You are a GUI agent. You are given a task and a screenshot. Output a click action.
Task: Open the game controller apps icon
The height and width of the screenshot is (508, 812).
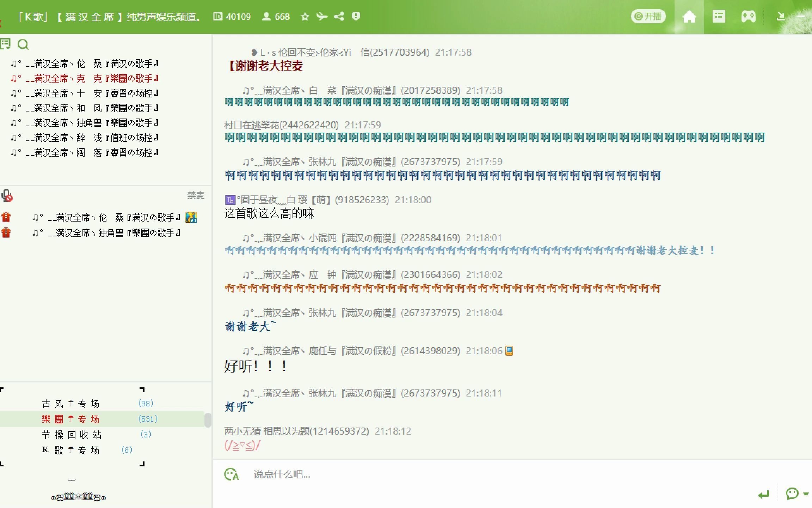[x=748, y=16]
